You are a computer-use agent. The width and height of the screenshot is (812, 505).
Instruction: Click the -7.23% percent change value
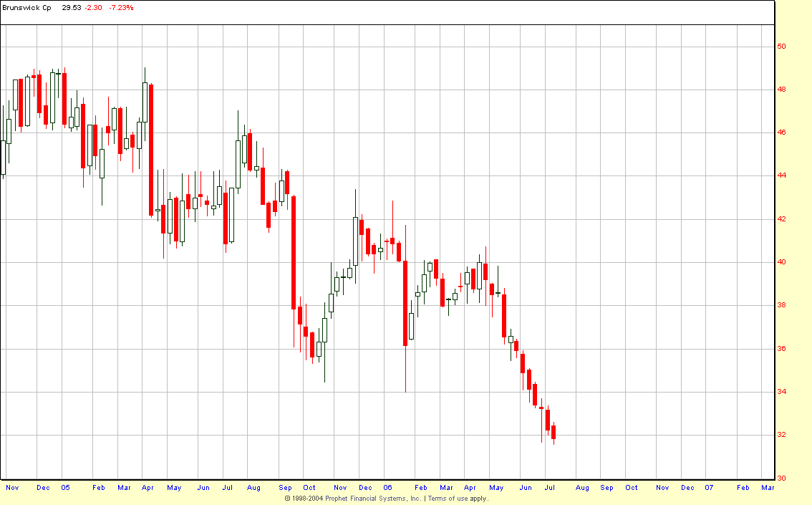[x=121, y=8]
